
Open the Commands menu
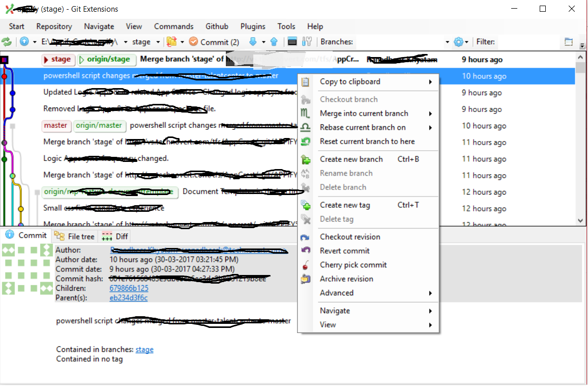173,26
